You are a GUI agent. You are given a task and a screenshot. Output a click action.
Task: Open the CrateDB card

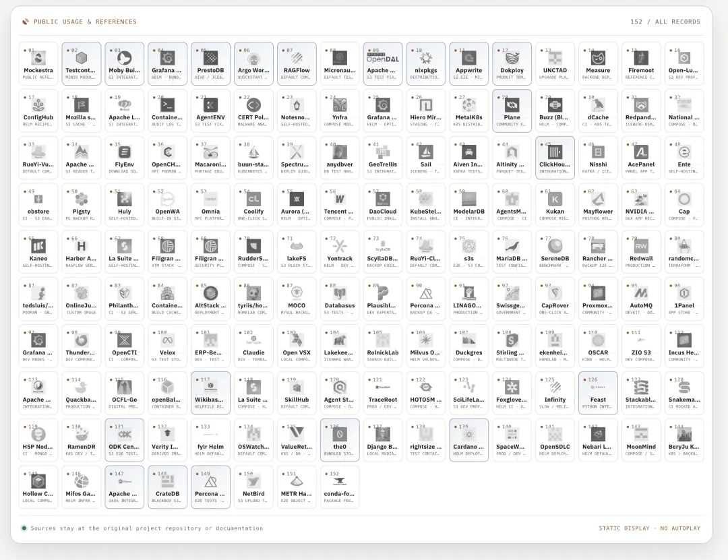click(x=168, y=487)
